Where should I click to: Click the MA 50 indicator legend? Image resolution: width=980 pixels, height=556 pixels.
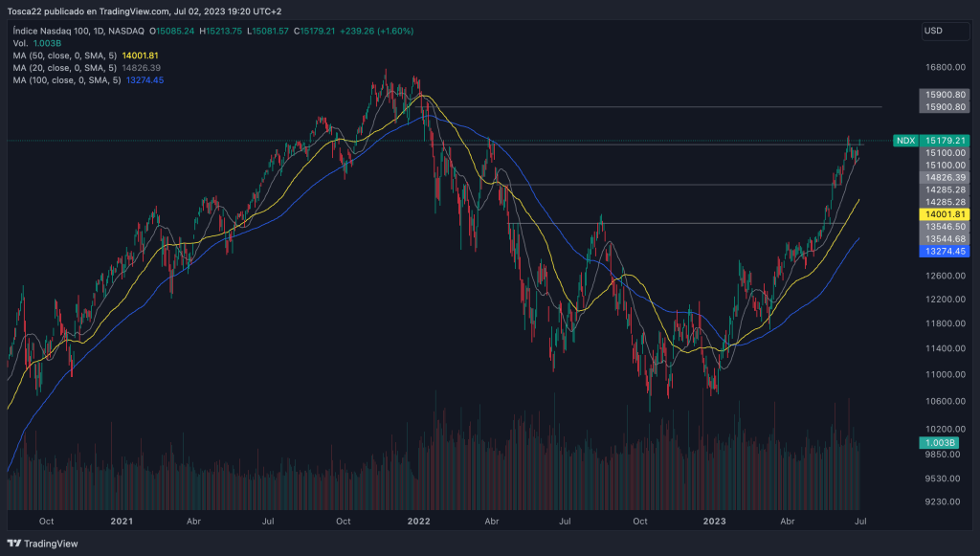pos(63,56)
